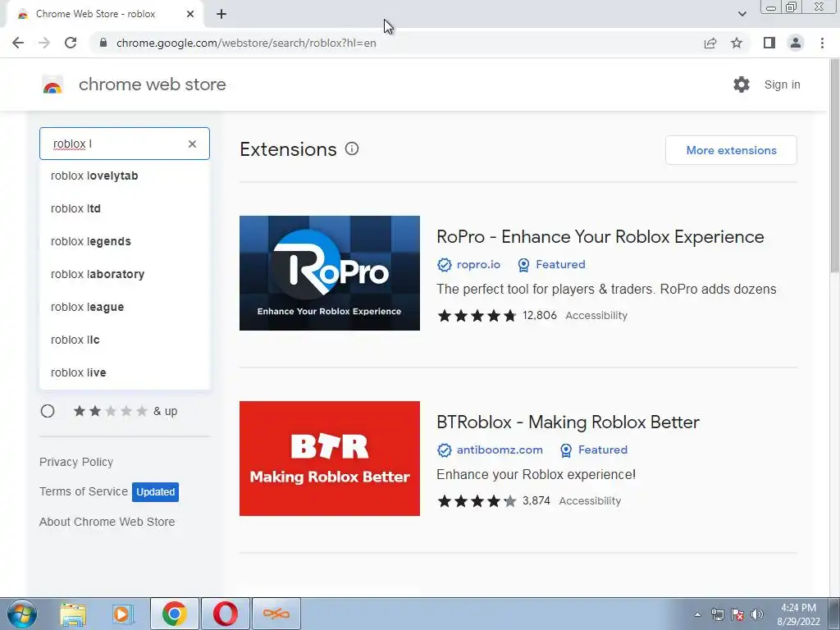Open network tray icon
This screenshot has height=630, width=840.
tap(717, 614)
